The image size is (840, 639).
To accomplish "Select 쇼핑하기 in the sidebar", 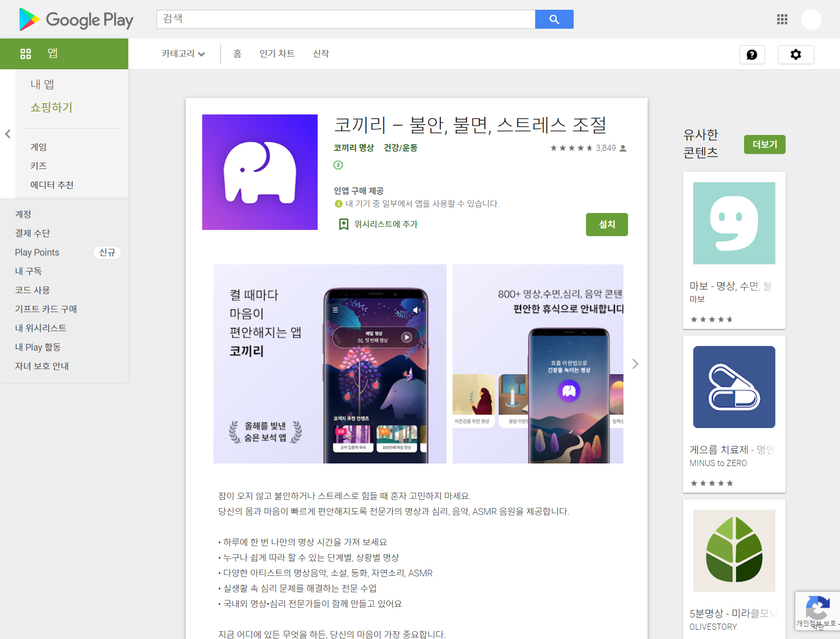I will (x=51, y=107).
